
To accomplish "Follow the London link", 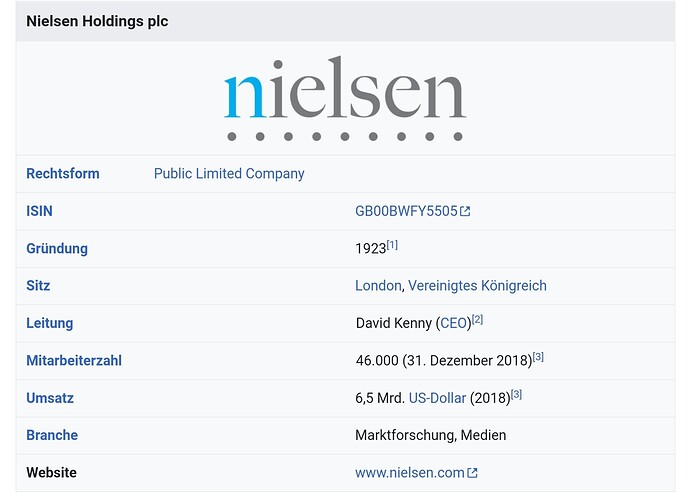I will tap(378, 286).
